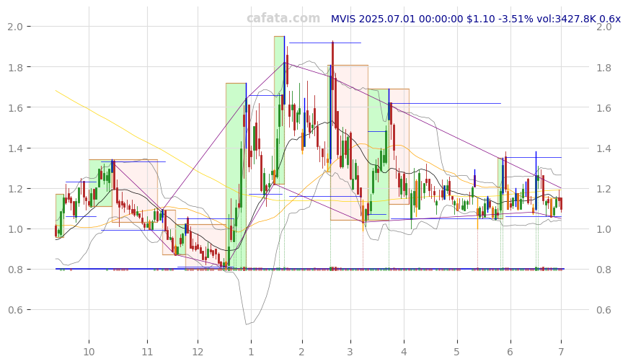Select the 0.6 label on left axis
The width and height of the screenshot is (628, 364).
point(15,310)
